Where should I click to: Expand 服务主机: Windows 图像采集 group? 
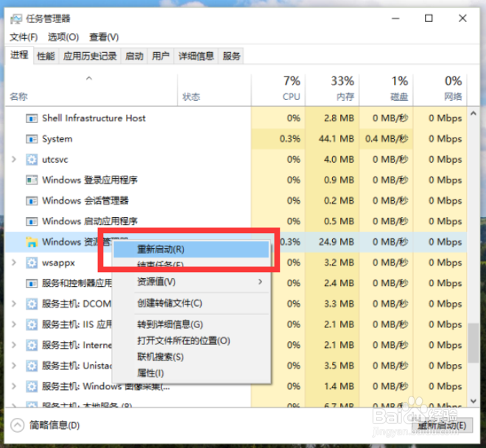pos(14,386)
